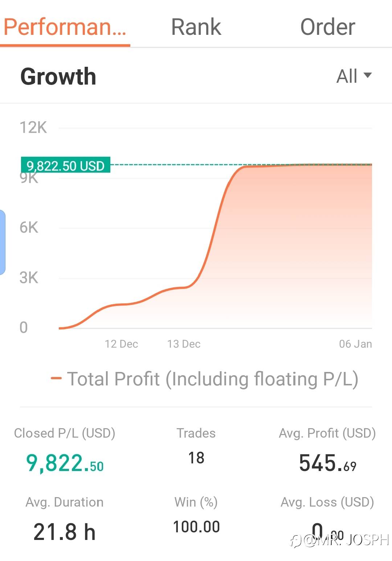Image resolution: width=392 pixels, height=561 pixels.
Task: Click the Avg. Profit value 545.69
Action: point(327,463)
